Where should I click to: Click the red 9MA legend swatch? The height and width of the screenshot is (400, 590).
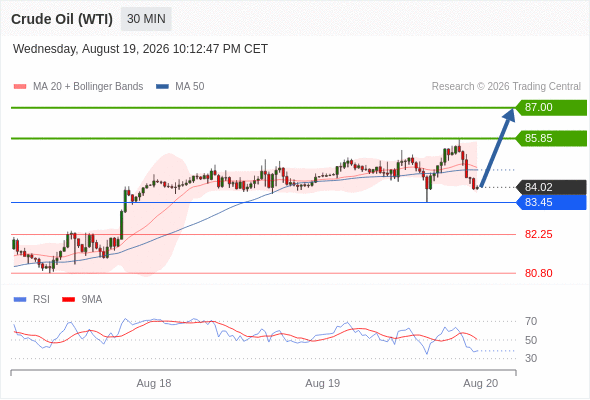(68, 300)
